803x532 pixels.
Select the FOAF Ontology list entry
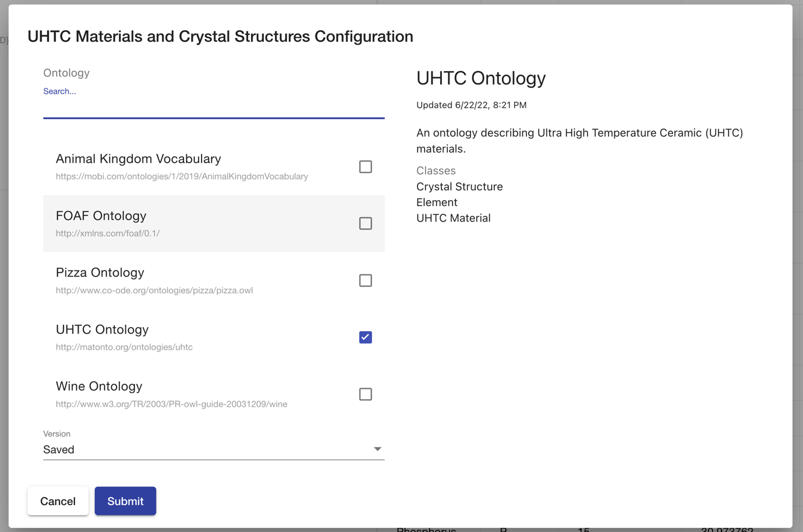pos(175,223)
